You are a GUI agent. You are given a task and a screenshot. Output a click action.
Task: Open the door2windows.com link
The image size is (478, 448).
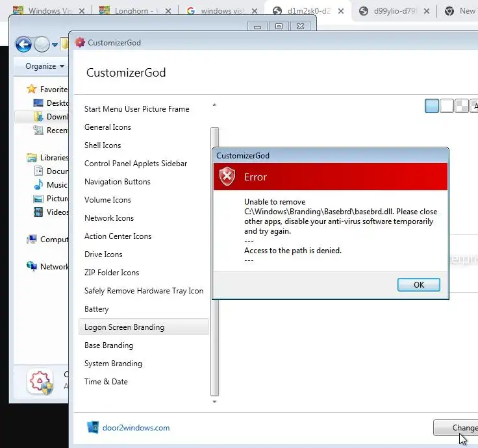pyautogui.click(x=136, y=428)
